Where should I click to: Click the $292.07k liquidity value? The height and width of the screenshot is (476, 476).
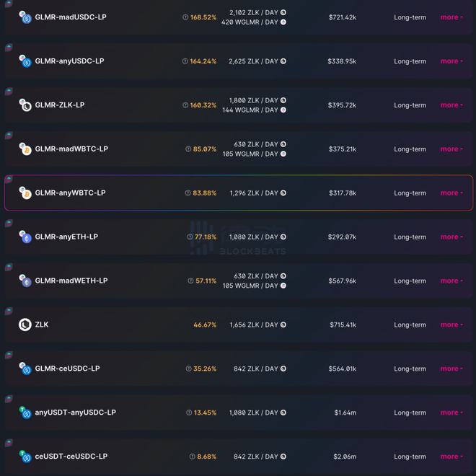point(342,237)
